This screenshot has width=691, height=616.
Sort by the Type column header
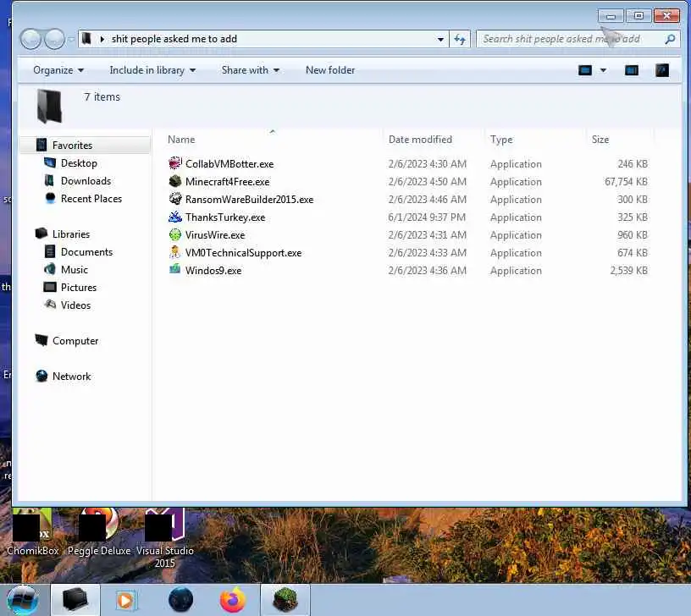[x=501, y=140]
